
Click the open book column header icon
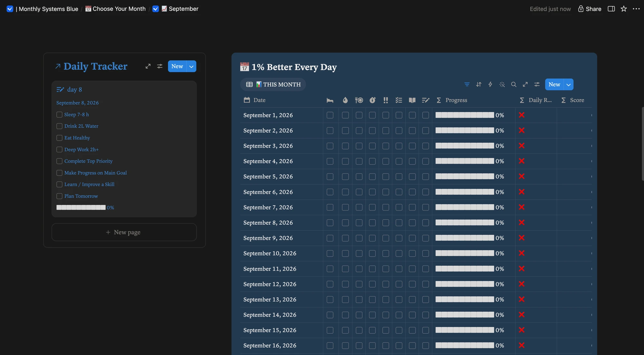point(412,100)
